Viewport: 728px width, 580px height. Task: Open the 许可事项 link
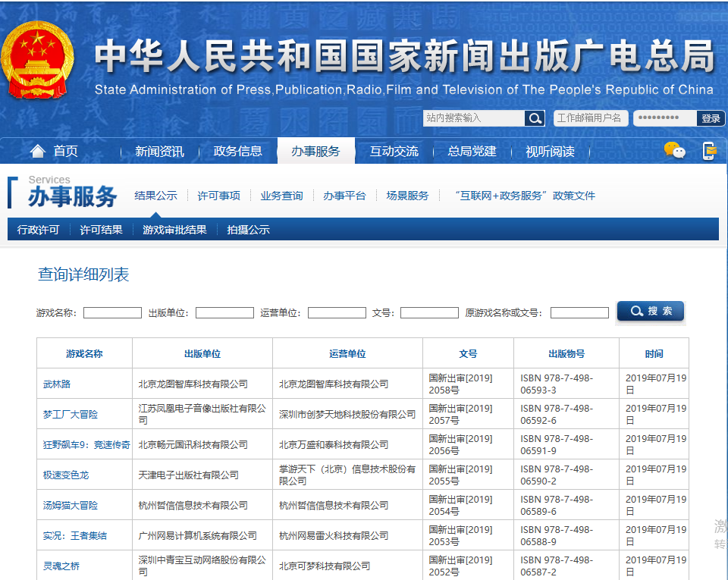coord(218,196)
